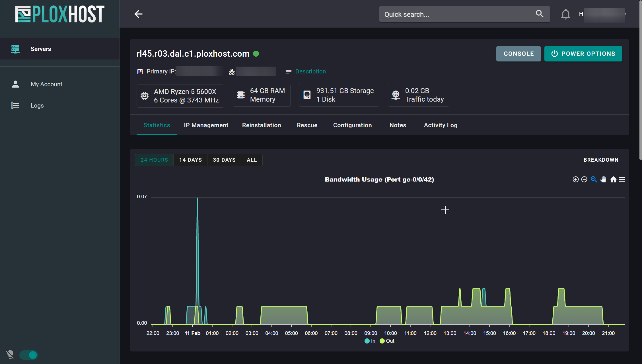Click the notification bell icon
This screenshot has width=642, height=364.
[x=565, y=14]
